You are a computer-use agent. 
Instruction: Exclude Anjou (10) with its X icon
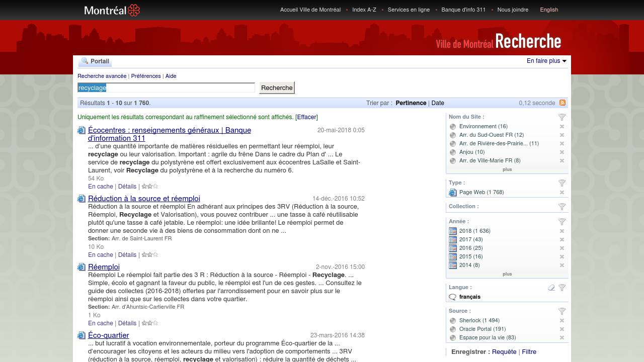tap(562, 152)
